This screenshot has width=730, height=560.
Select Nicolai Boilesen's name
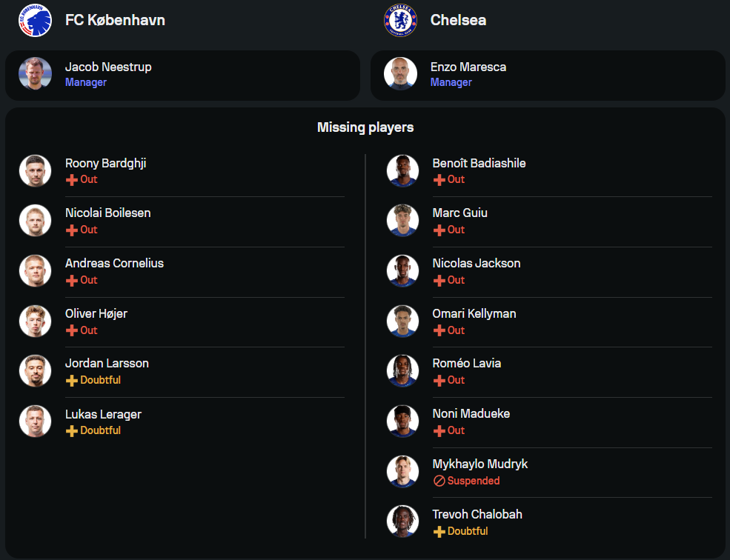tap(107, 213)
